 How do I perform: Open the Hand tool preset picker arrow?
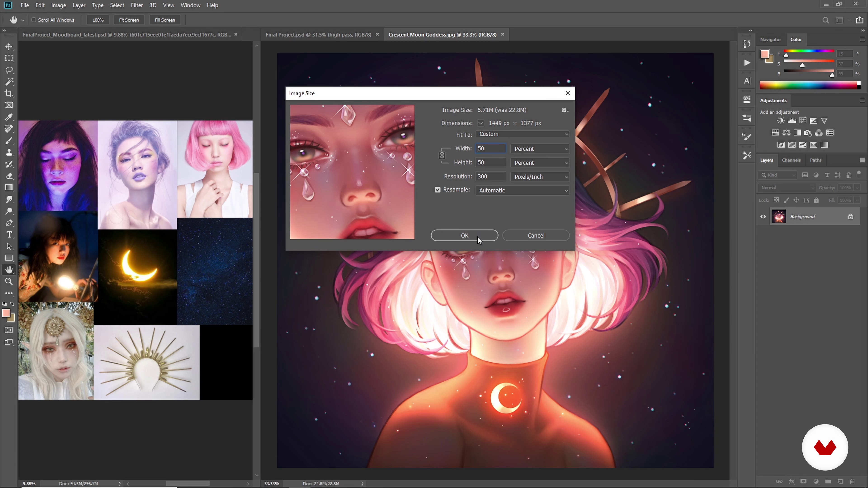[23, 20]
